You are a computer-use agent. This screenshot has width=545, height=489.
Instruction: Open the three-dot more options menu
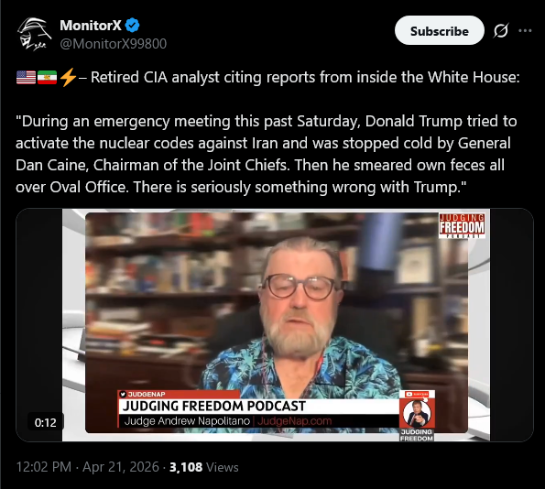pyautogui.click(x=525, y=31)
